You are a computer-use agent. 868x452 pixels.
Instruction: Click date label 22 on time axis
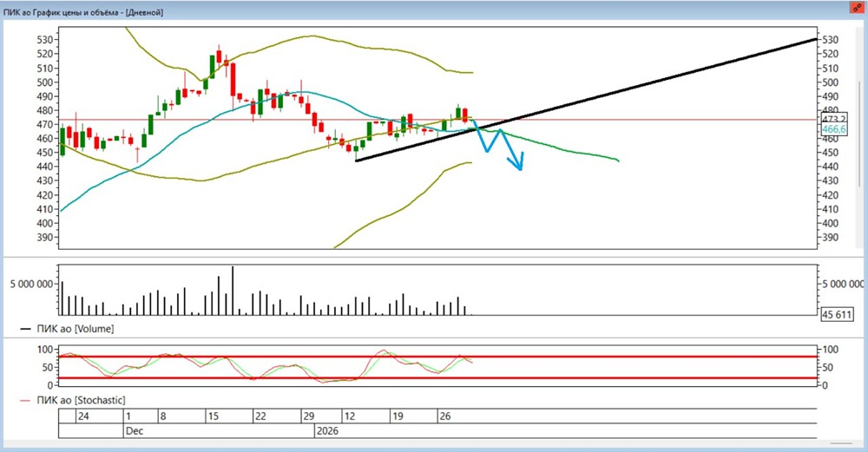pyautogui.click(x=260, y=416)
